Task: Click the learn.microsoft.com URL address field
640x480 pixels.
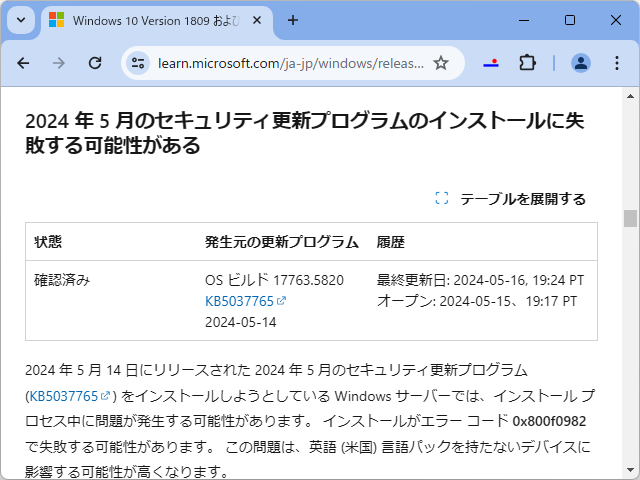Action: click(291, 64)
